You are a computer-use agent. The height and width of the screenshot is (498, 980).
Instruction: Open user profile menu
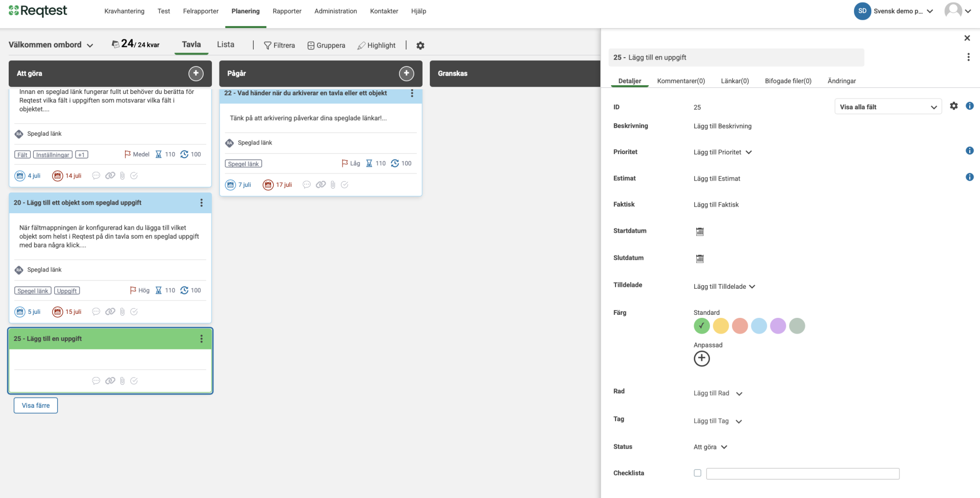click(x=958, y=11)
